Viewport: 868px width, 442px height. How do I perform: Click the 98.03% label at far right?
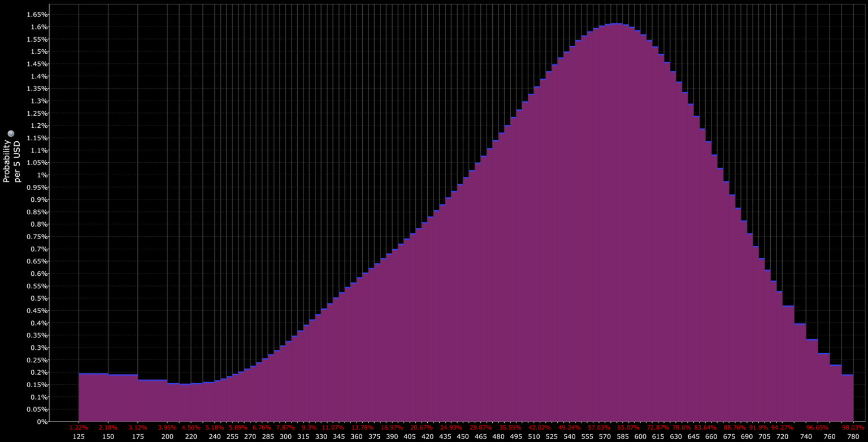click(853, 428)
